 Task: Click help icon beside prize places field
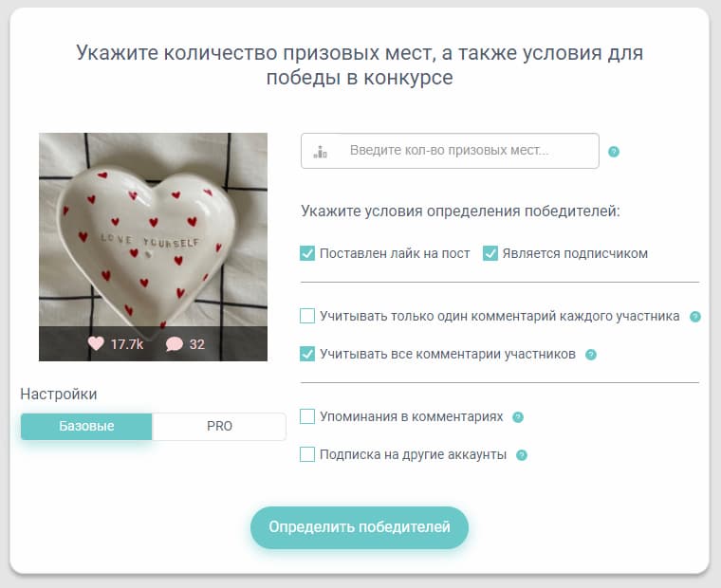click(x=614, y=151)
